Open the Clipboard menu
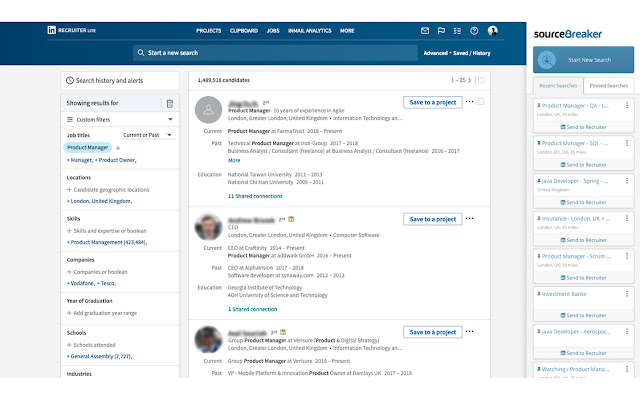 244,31
